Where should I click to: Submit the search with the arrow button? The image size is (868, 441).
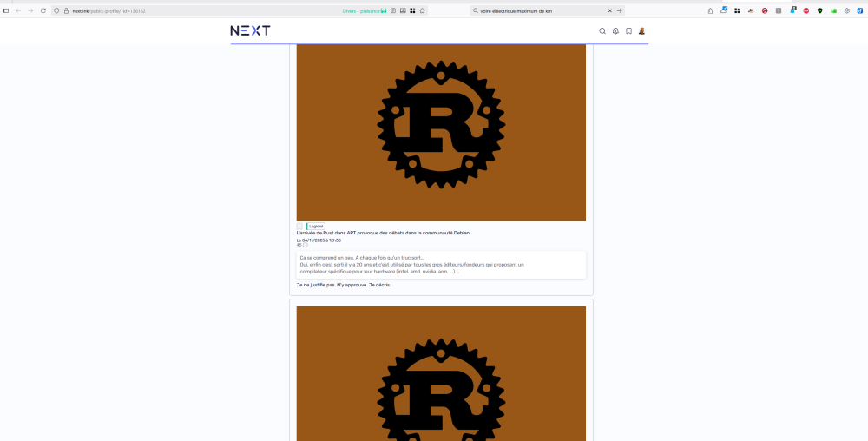(620, 10)
